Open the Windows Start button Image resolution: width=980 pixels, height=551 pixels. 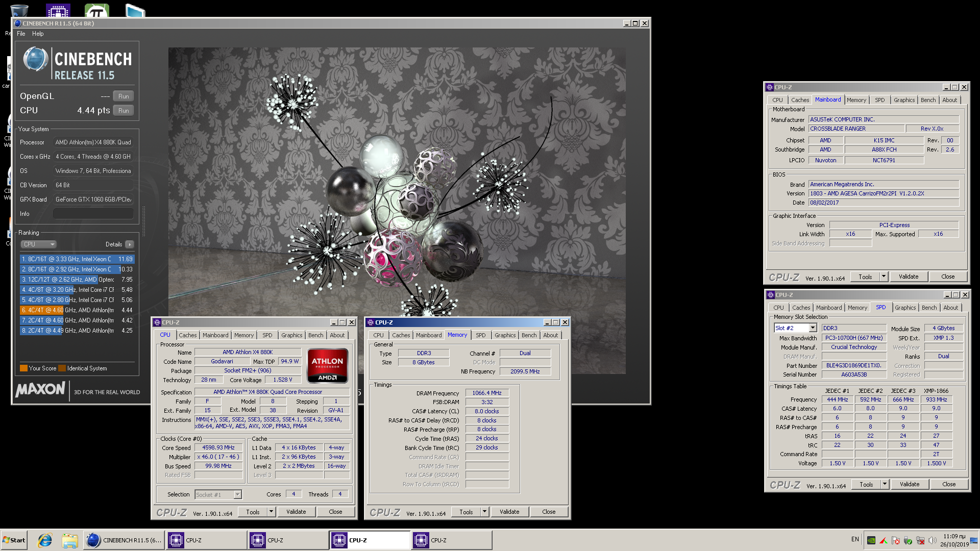point(14,540)
